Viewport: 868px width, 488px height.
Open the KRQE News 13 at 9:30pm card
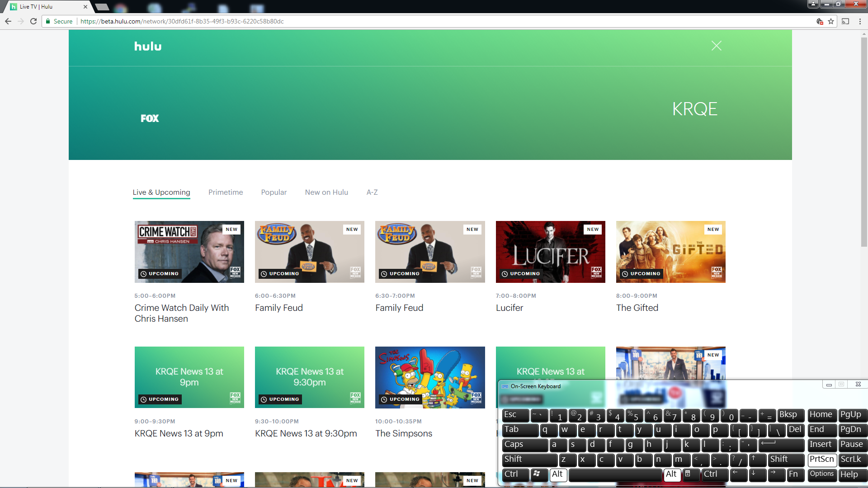point(310,377)
